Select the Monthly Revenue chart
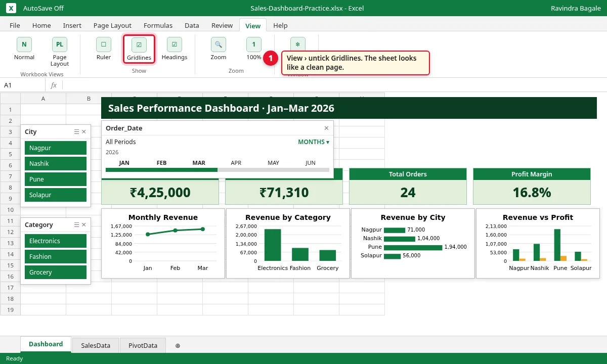The width and height of the screenshot is (607, 364). pos(163,243)
